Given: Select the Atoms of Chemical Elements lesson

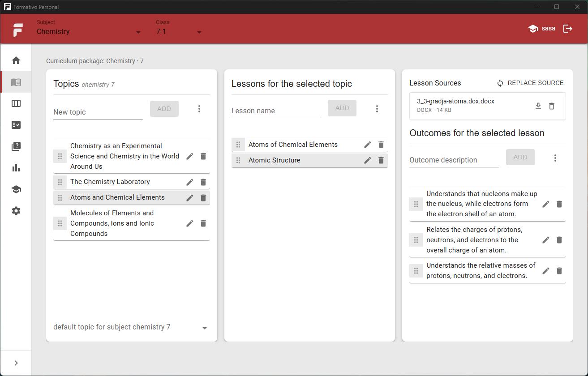Looking at the screenshot, I should [x=309, y=145].
